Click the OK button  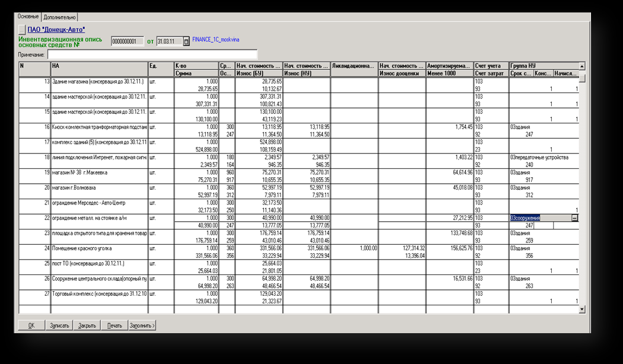[x=31, y=325]
